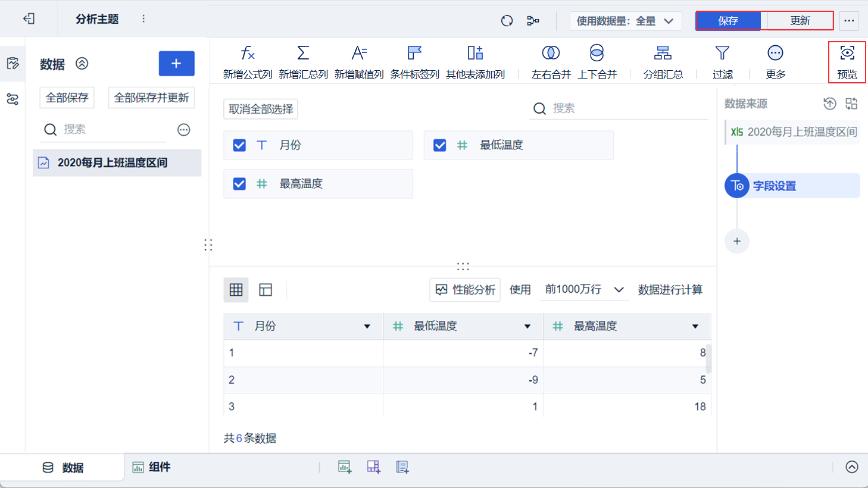Add an assigned-value column with 新增赋值列
The image size is (868, 488).
click(x=359, y=62)
